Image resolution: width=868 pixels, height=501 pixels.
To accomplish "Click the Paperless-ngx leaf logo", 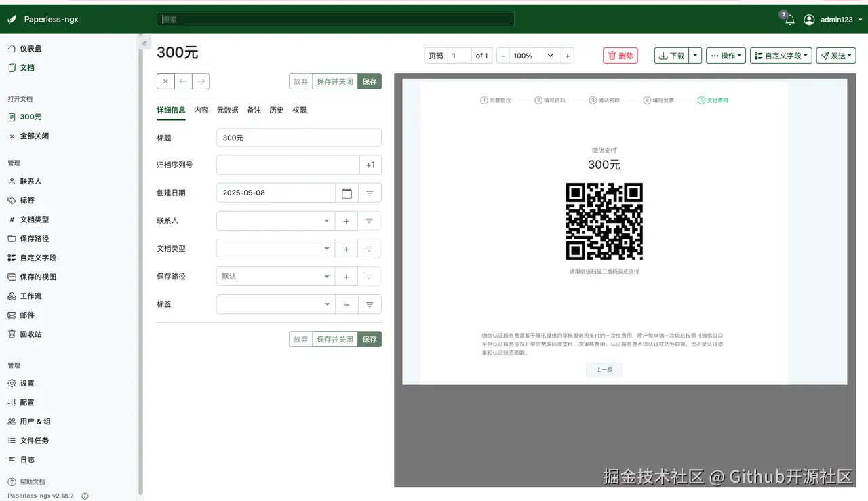I will pos(12,20).
